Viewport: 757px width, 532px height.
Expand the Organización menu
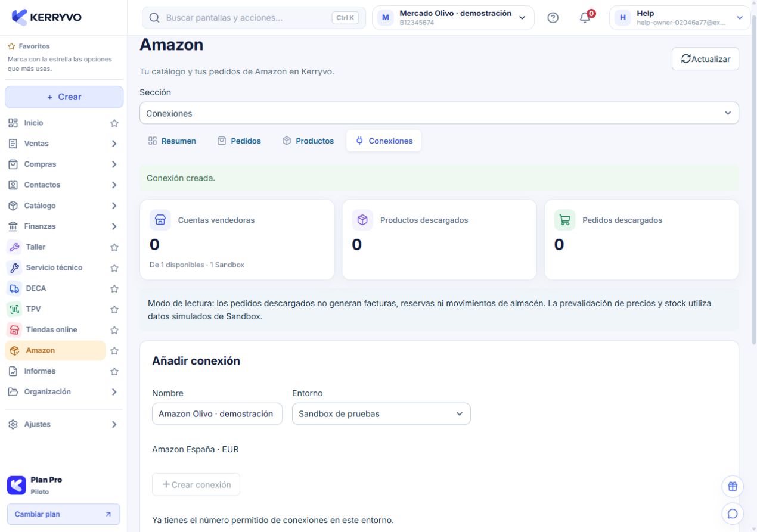coord(114,392)
